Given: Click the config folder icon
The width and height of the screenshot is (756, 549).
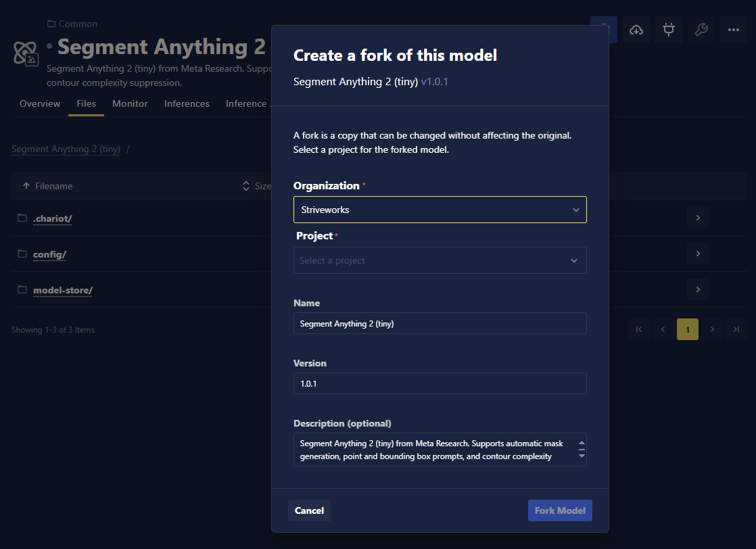Looking at the screenshot, I should [x=22, y=254].
